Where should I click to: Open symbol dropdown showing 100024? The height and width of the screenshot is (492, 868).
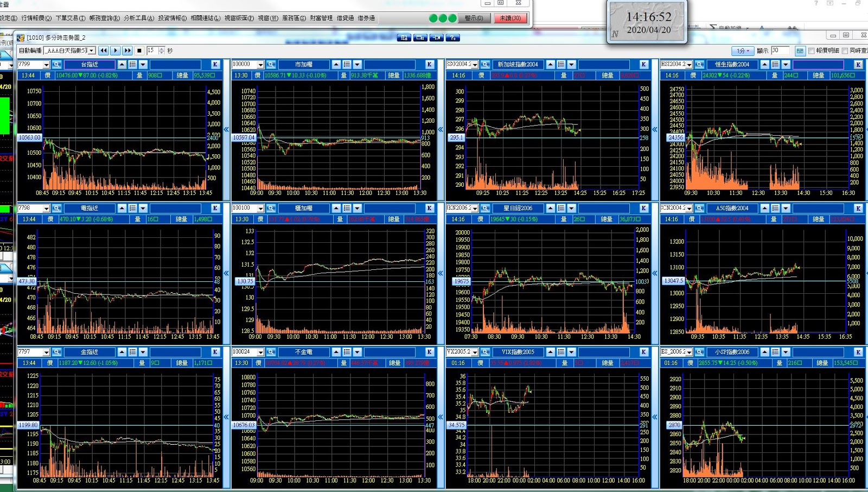[x=260, y=352]
